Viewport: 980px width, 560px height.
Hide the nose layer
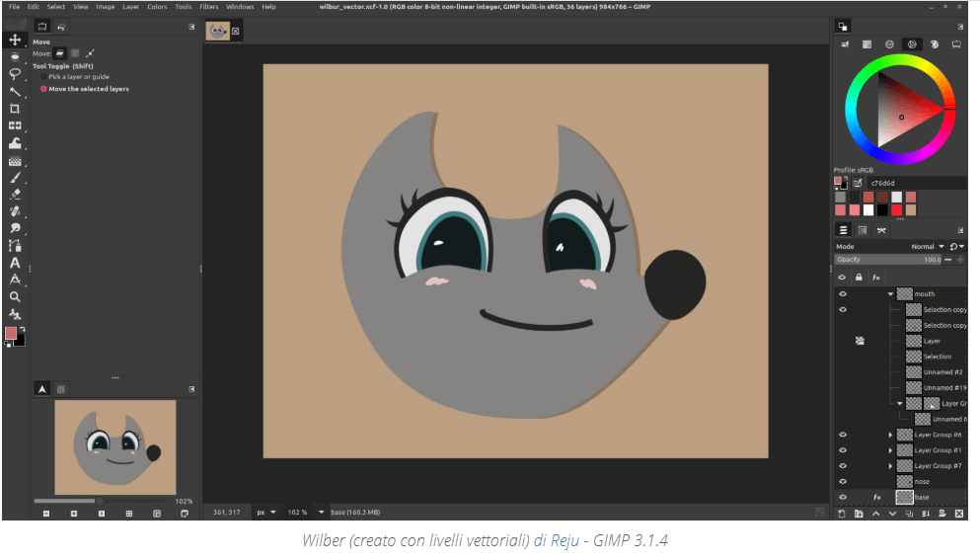pyautogui.click(x=843, y=482)
